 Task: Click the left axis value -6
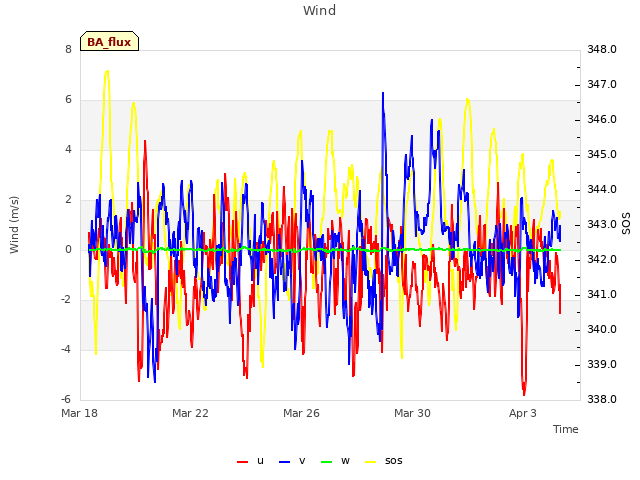(66, 400)
